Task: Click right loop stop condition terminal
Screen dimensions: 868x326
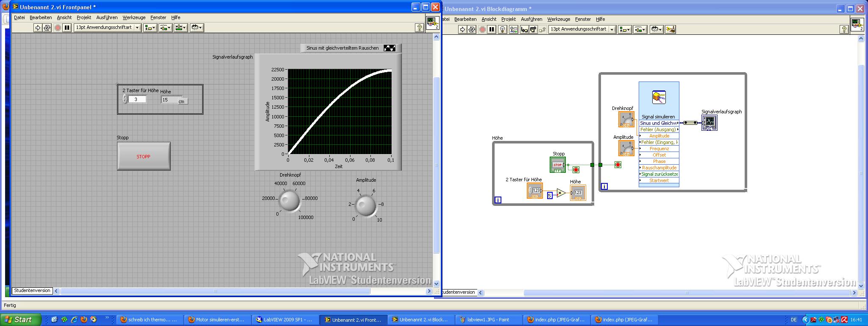Action: 618,165
